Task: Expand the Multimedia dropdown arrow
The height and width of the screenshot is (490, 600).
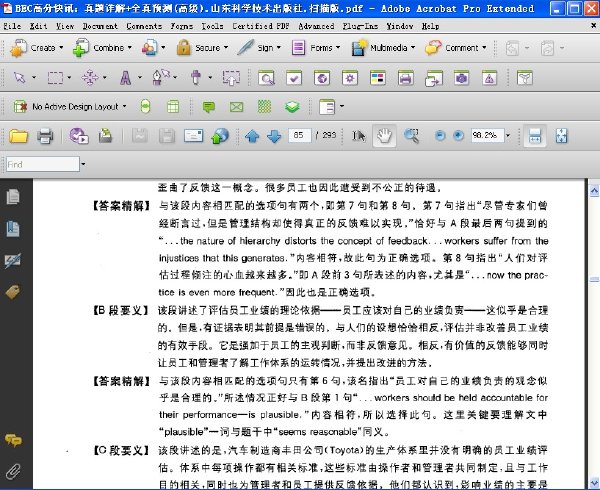Action: point(413,48)
